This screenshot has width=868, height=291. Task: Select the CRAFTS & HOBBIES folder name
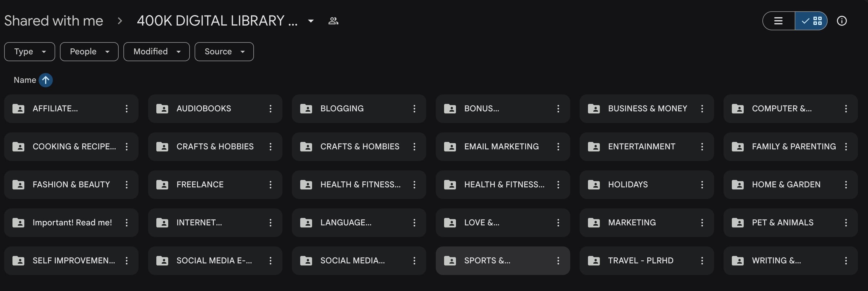215,147
